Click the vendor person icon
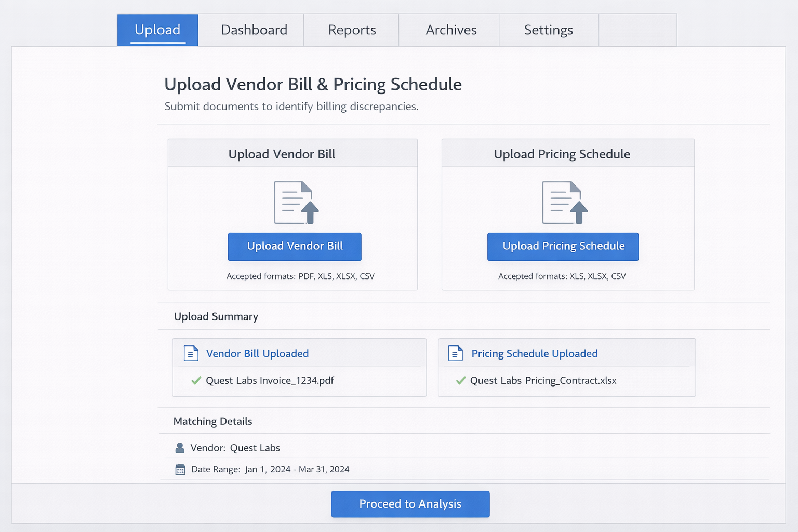 [180, 448]
